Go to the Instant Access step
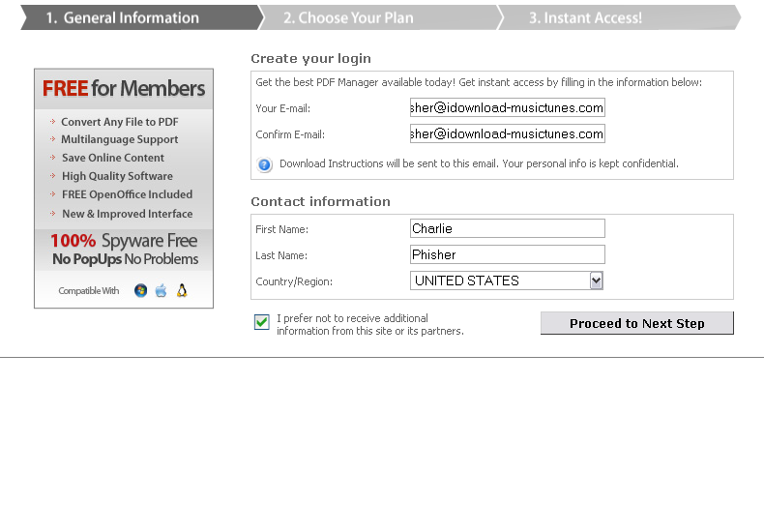 click(x=619, y=17)
